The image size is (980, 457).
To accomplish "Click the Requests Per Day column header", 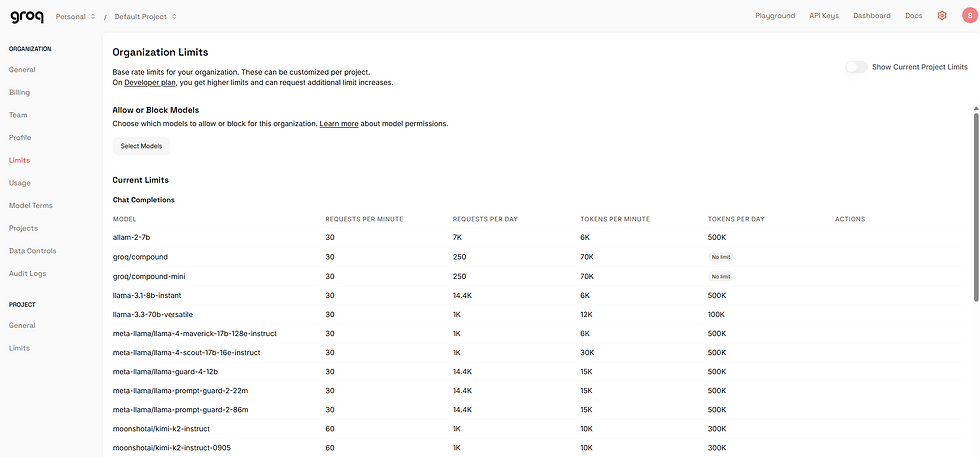I will point(485,219).
